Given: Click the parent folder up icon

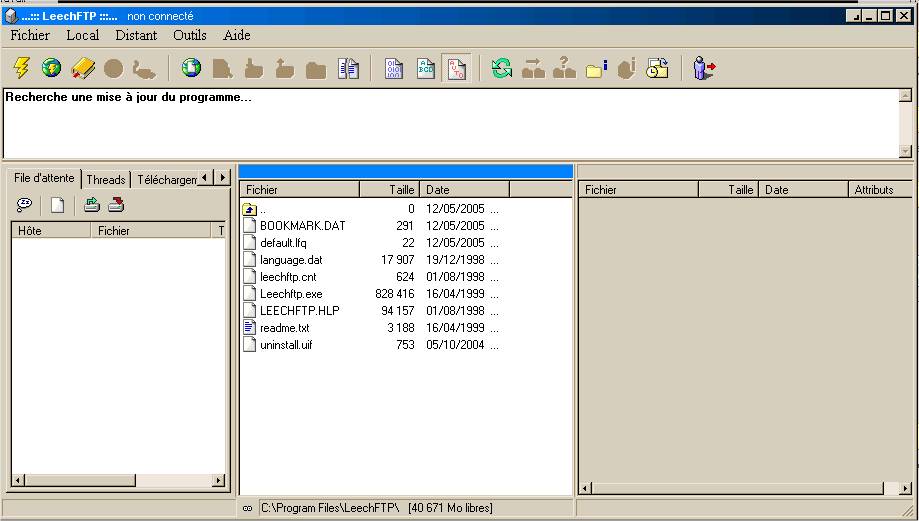Looking at the screenshot, I should (x=250, y=209).
